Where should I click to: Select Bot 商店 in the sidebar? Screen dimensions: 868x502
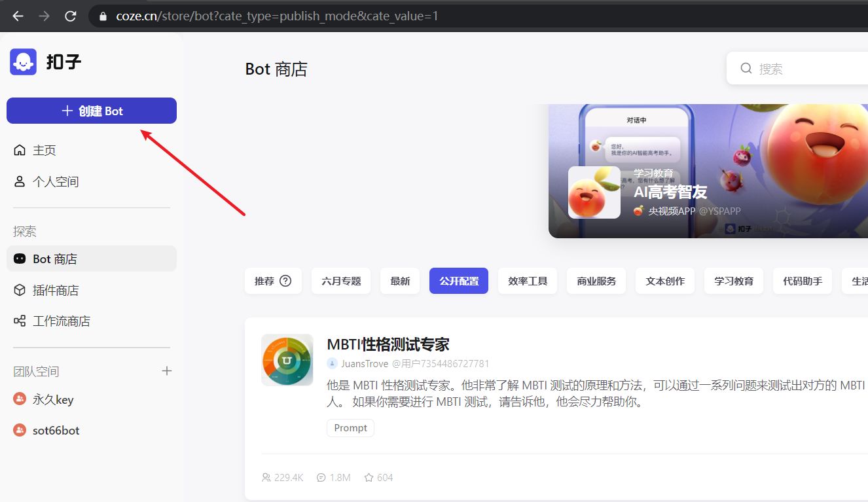(x=92, y=259)
